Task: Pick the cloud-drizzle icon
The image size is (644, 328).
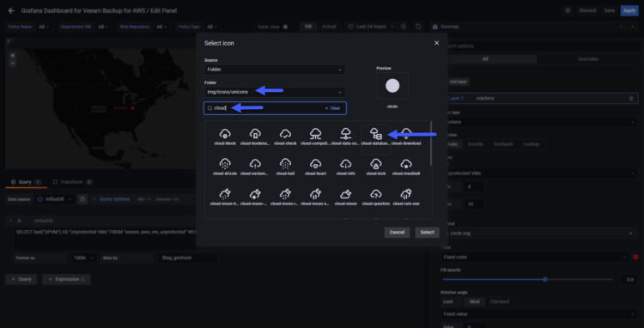Action: (x=225, y=167)
